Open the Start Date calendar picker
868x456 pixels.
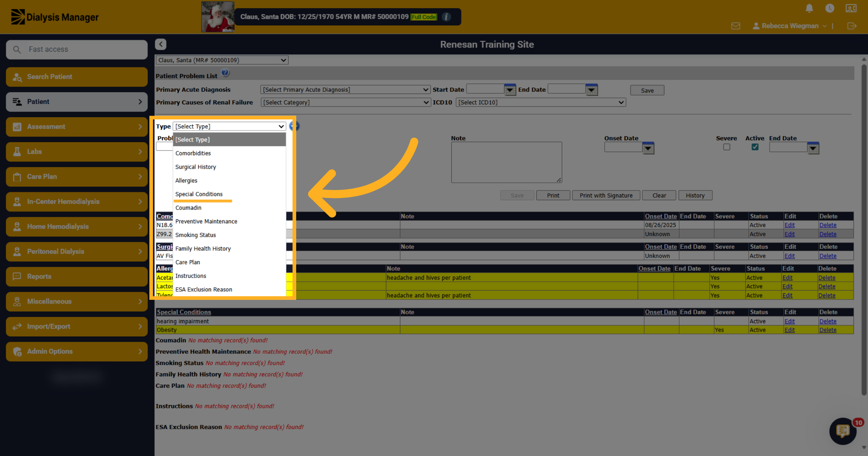tap(510, 89)
